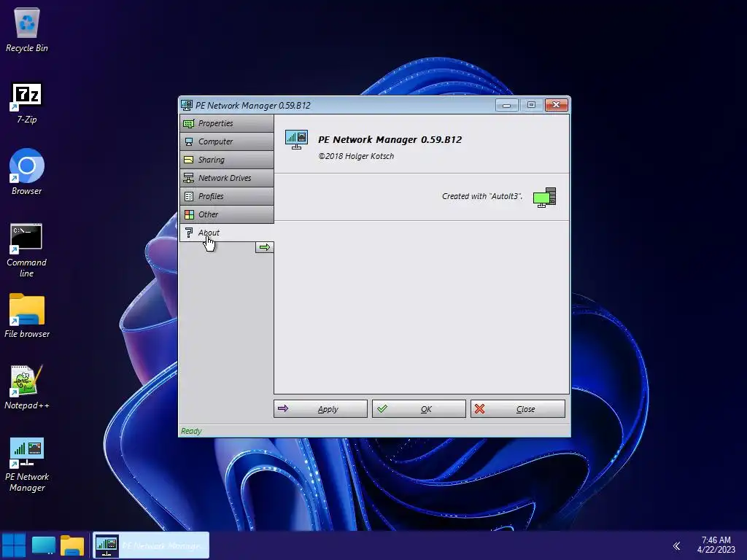Select PE Network Manager desktop shortcut
This screenshot has width=747, height=560.
(x=27, y=464)
